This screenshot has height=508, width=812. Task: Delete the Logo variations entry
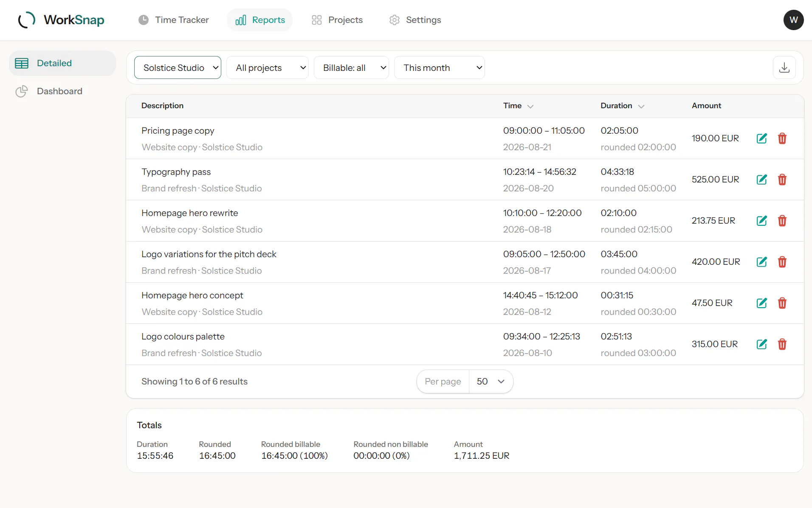pyautogui.click(x=782, y=262)
